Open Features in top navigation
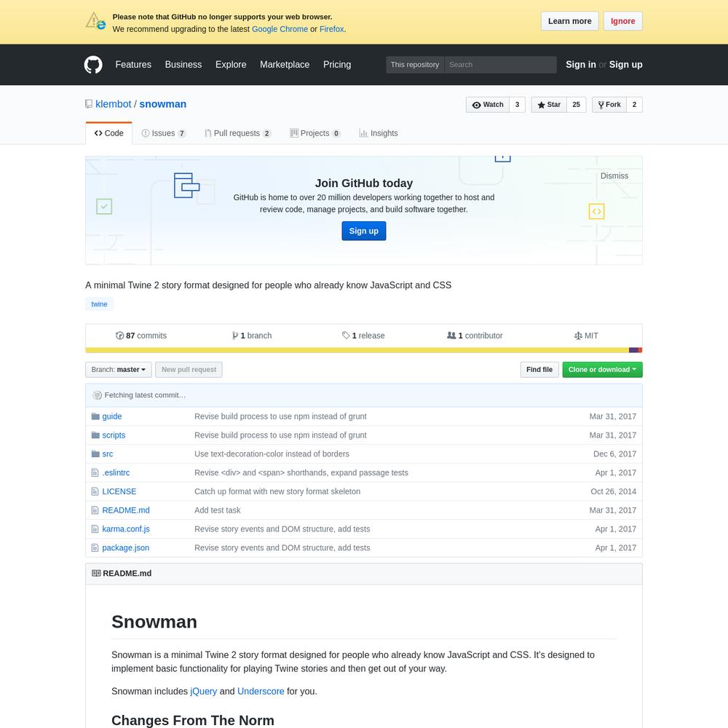Screen dimensions: 728x728 133,65
